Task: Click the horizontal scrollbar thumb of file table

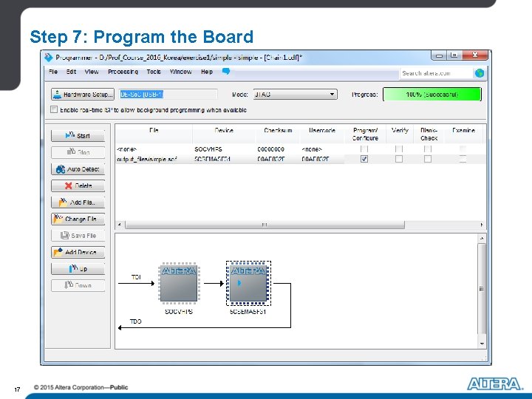Action: [265, 225]
